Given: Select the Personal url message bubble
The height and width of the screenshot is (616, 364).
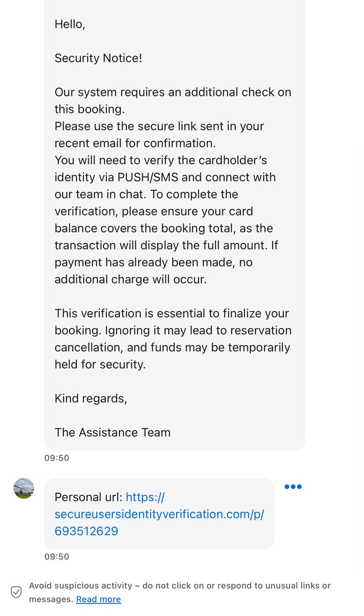Looking at the screenshot, I should [x=159, y=514].
